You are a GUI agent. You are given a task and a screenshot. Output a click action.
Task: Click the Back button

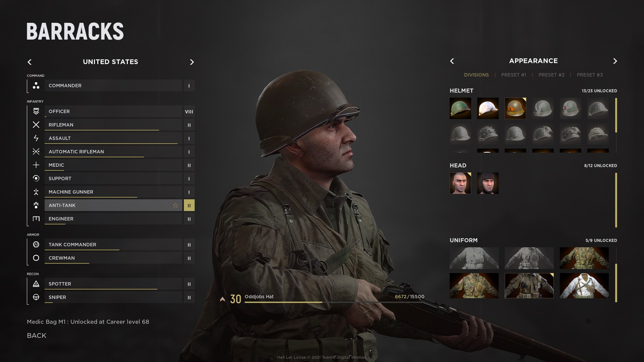pos(37,335)
